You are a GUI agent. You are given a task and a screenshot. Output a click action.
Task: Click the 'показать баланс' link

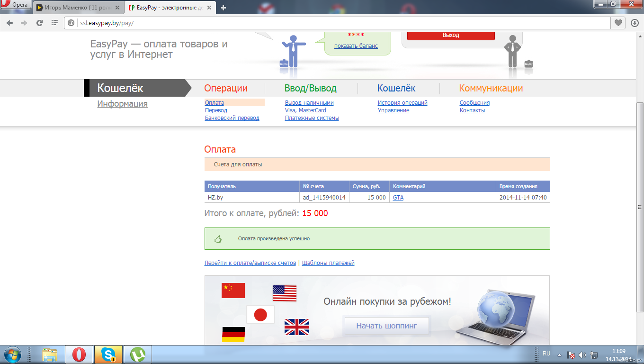[356, 46]
